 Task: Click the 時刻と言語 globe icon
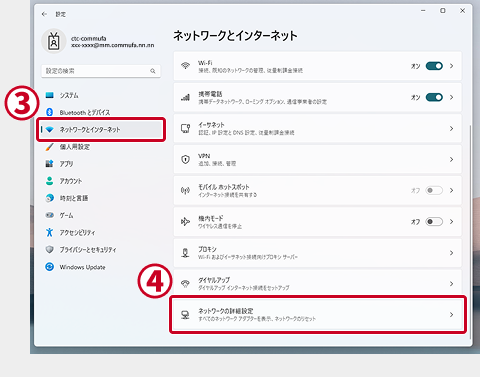click(x=50, y=198)
